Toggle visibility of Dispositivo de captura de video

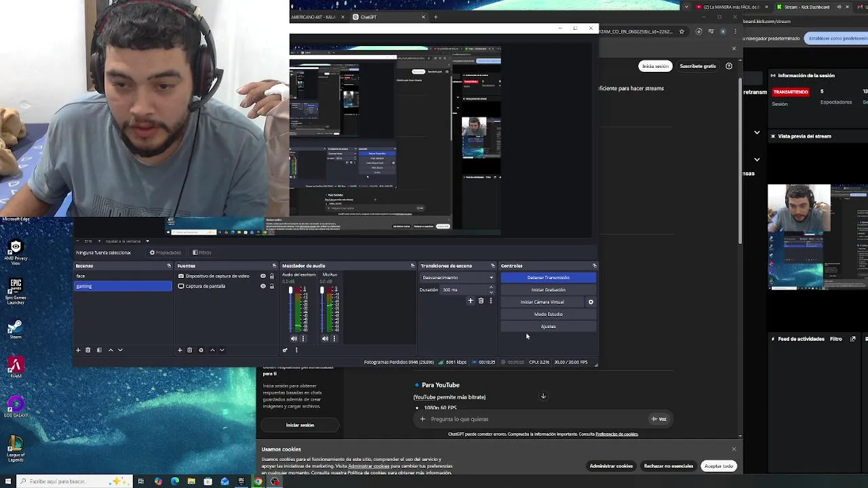click(263, 276)
